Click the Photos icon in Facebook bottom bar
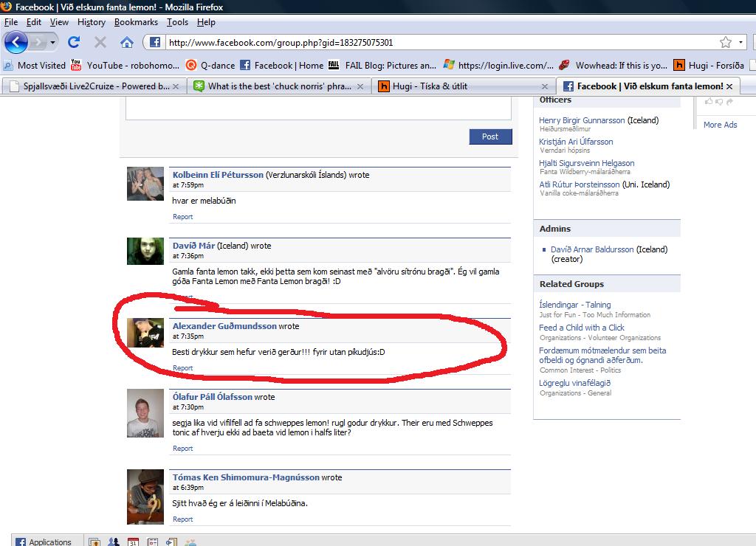 tap(94, 542)
